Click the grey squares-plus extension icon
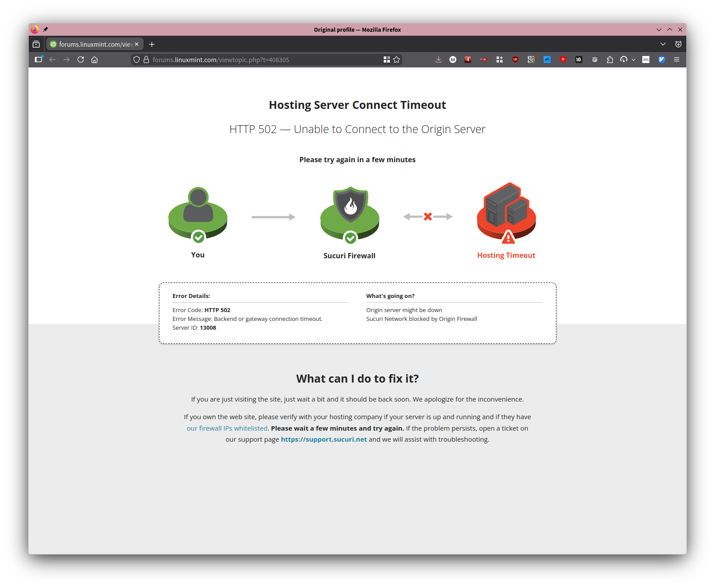 click(500, 60)
